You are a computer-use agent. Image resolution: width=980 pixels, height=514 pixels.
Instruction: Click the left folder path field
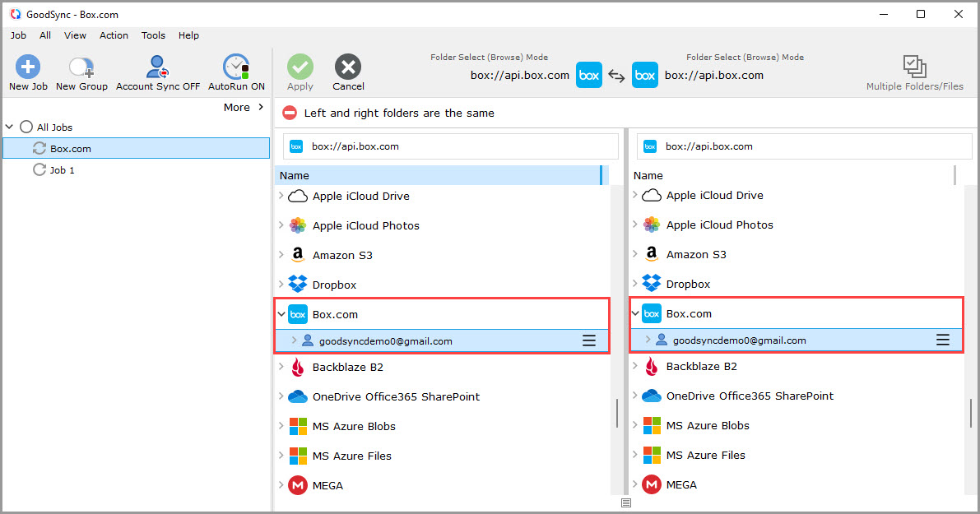coord(451,146)
